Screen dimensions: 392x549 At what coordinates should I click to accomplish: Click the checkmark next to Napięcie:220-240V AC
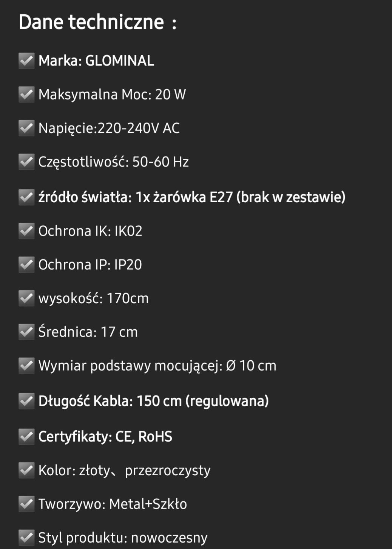[x=26, y=128]
